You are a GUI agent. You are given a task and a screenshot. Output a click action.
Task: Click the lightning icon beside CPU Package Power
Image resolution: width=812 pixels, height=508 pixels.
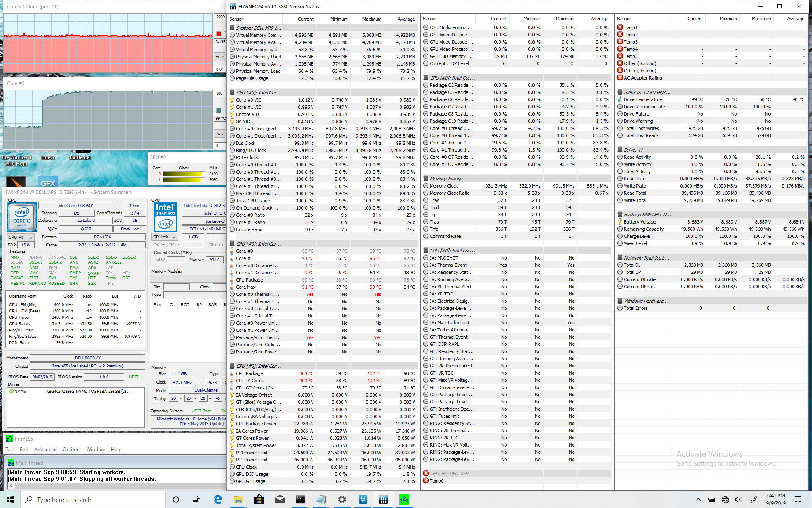[232, 424]
